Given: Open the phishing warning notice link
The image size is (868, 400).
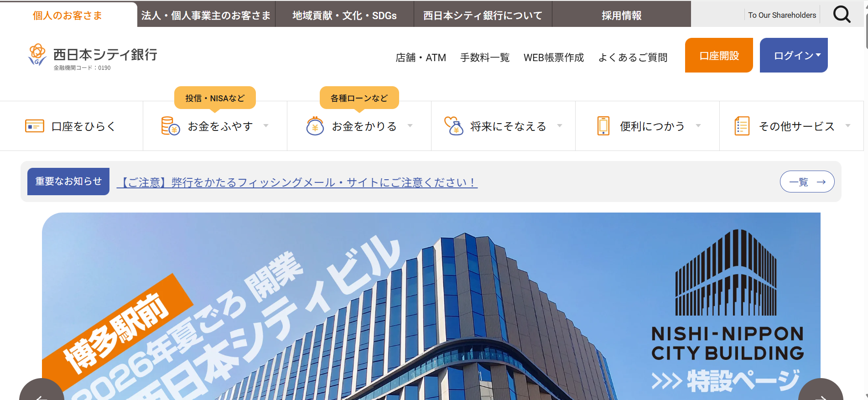Looking at the screenshot, I should 297,182.
